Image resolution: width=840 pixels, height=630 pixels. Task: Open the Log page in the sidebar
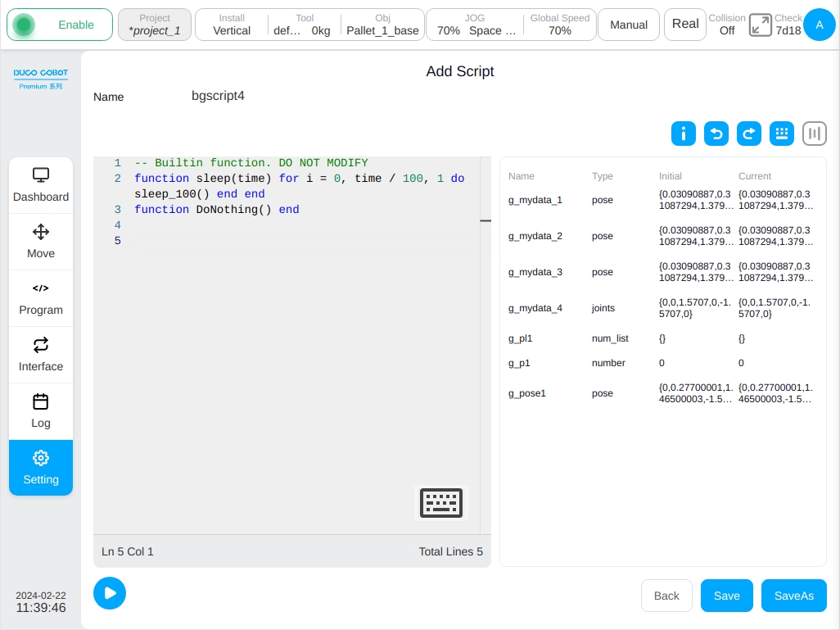41,411
